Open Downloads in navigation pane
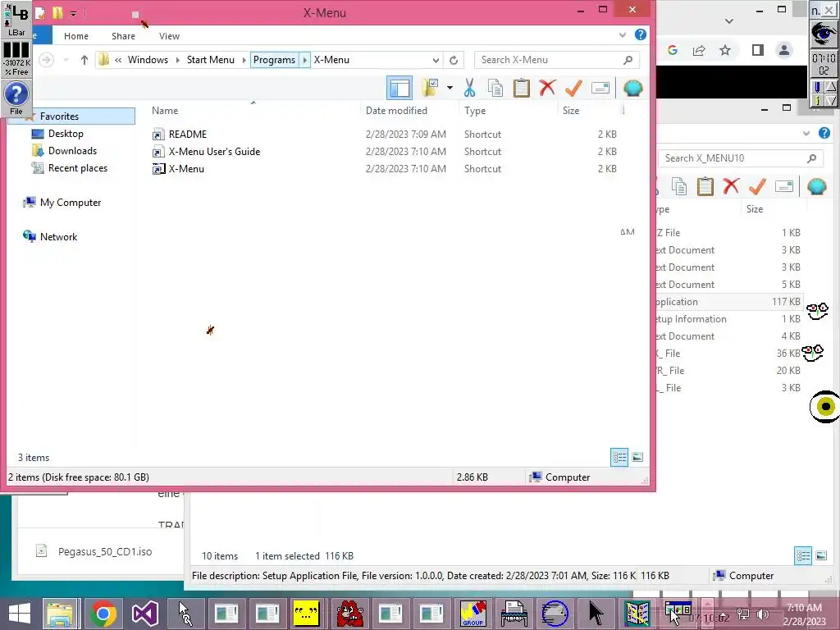 click(72, 151)
